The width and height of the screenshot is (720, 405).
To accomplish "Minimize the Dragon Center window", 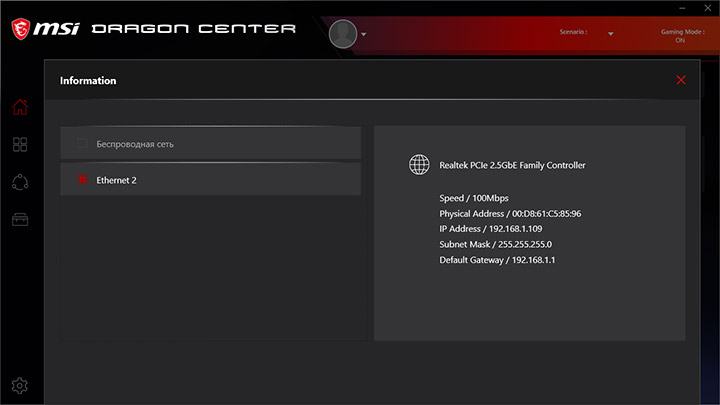I will click(682, 8).
